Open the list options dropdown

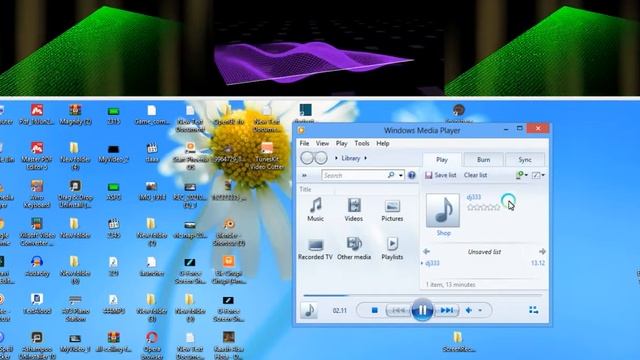pyautogui.click(x=522, y=175)
